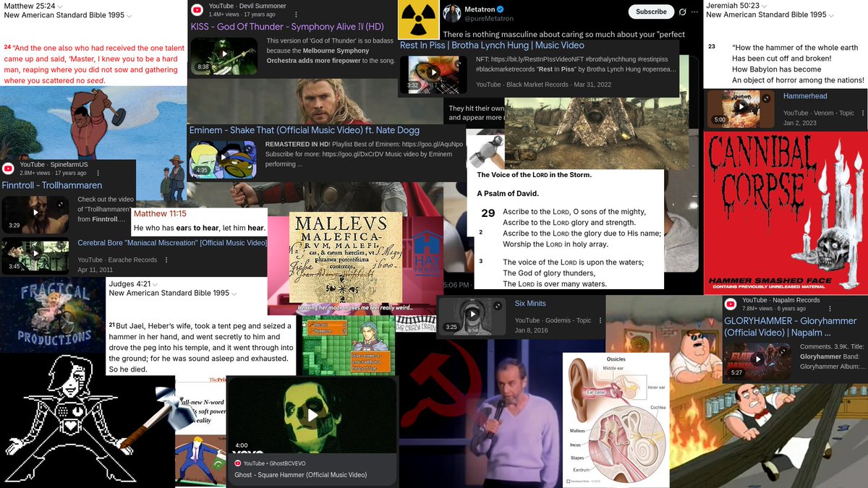This screenshot has height=488, width=868.
Task: Click the Ghost Square Hammer video thumbnail
Action: coord(312,414)
